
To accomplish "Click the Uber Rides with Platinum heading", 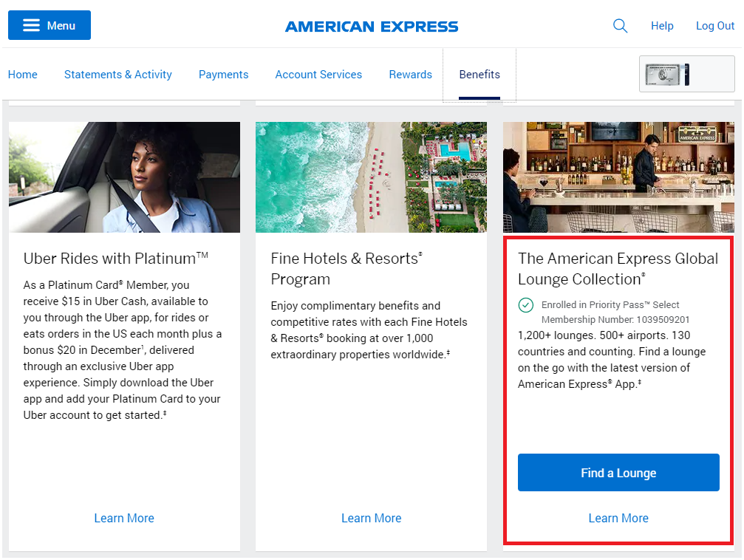I will (x=116, y=259).
